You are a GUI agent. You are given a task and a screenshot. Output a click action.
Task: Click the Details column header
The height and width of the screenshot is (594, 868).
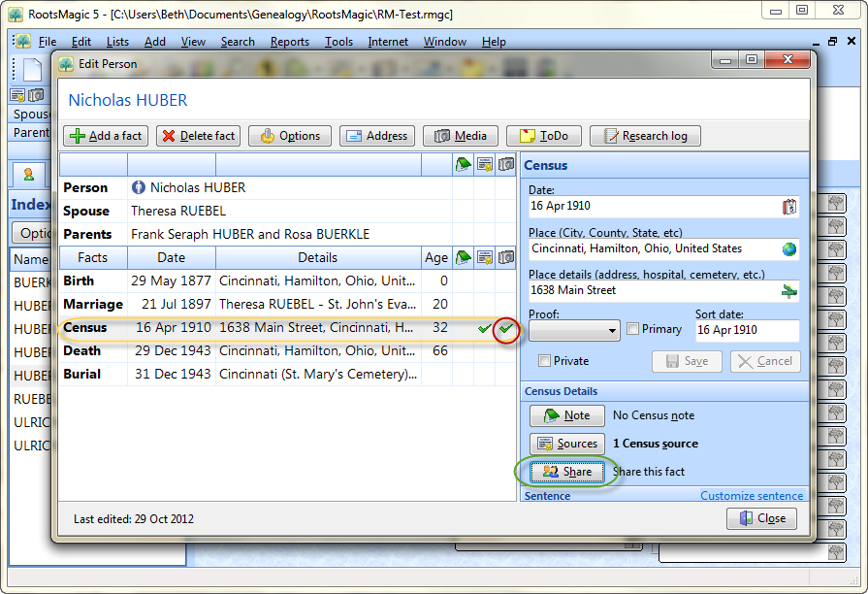pos(318,257)
